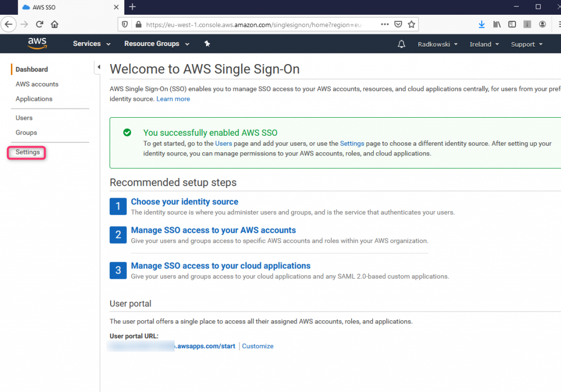The height and width of the screenshot is (392, 561).
Task: Follow the Users link in success banner
Action: [224, 143]
